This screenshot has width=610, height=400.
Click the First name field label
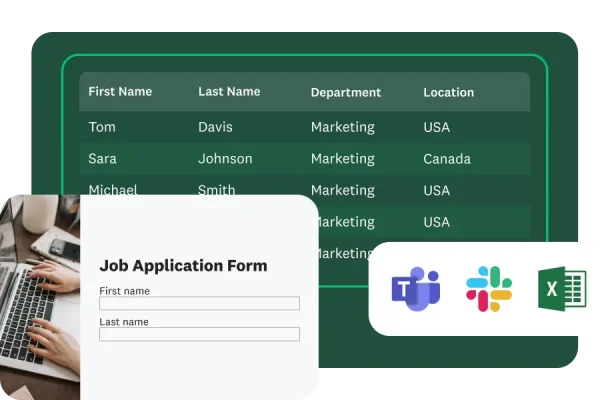[124, 291]
